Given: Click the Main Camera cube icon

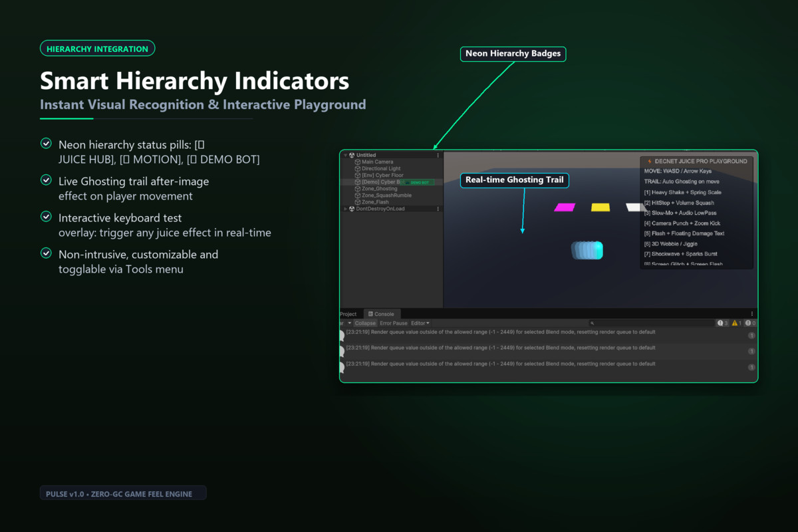Looking at the screenshot, I should (358, 162).
